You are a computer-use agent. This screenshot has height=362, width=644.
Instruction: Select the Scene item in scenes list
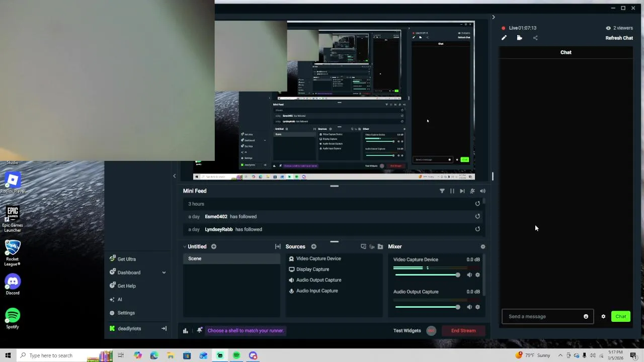[231, 258]
